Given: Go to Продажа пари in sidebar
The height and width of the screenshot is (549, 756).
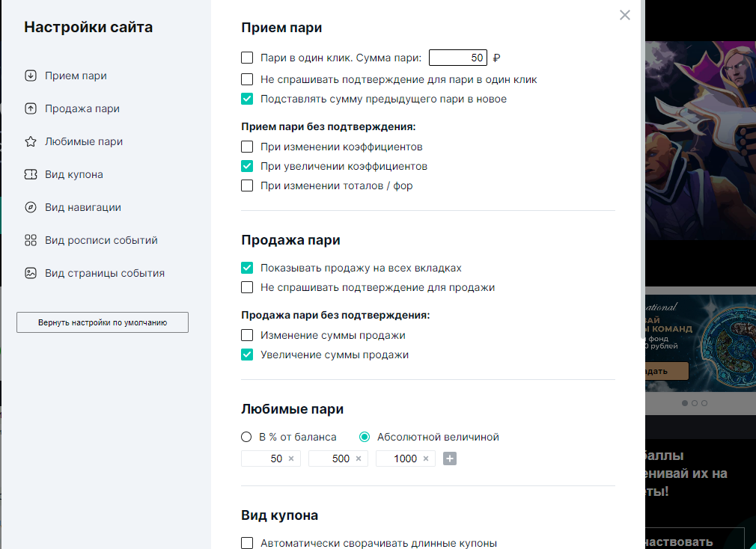Looking at the screenshot, I should [x=82, y=108].
